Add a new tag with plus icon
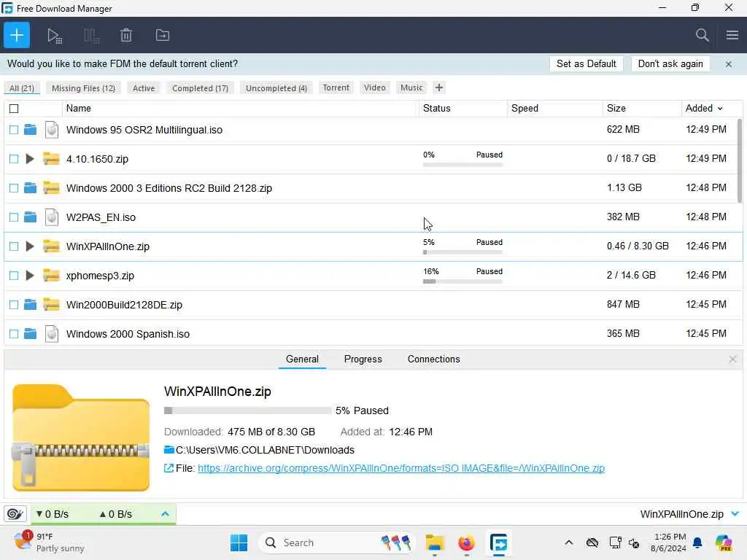Viewport: 747px width, 560px height. [438, 87]
